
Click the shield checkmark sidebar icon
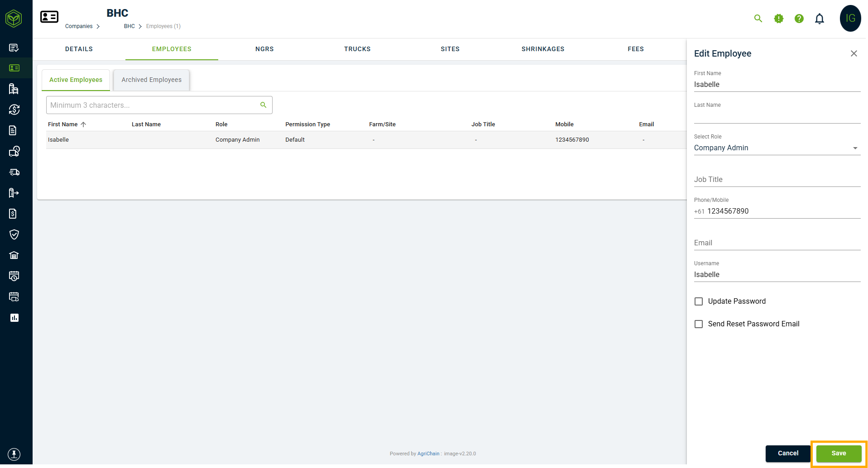point(14,234)
